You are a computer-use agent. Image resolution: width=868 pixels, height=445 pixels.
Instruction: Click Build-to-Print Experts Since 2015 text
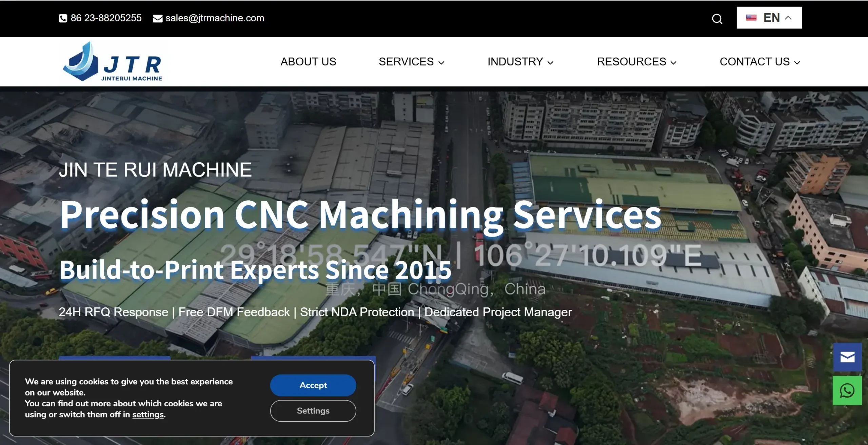(x=255, y=270)
